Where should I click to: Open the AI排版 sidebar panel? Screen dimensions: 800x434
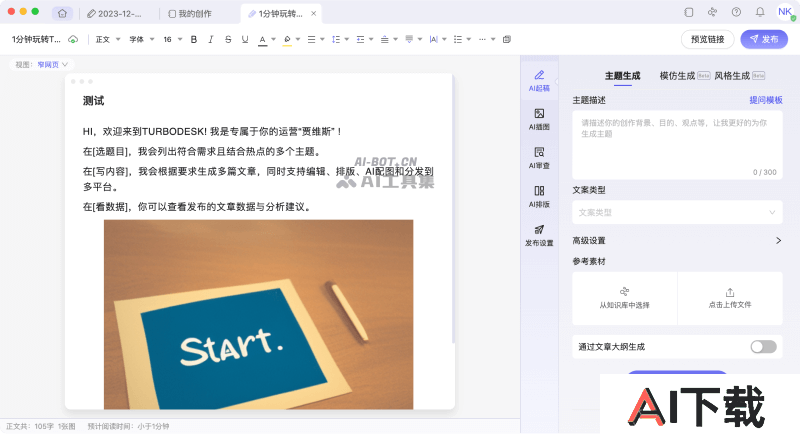(x=539, y=197)
